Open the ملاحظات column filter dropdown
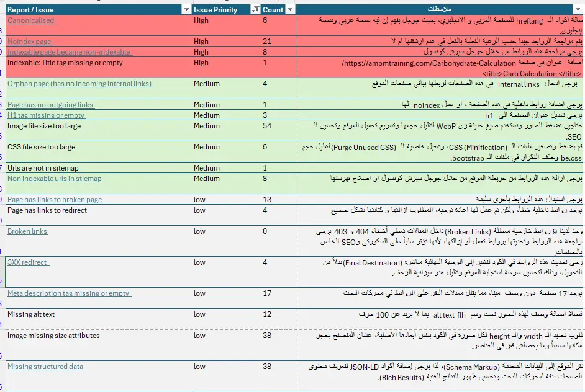This screenshot has height=392, width=585. (x=577, y=9)
